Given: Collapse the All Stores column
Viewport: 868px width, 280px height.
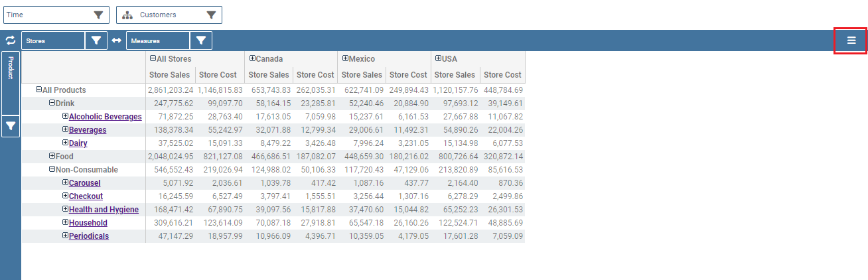Looking at the screenshot, I should pos(153,58).
